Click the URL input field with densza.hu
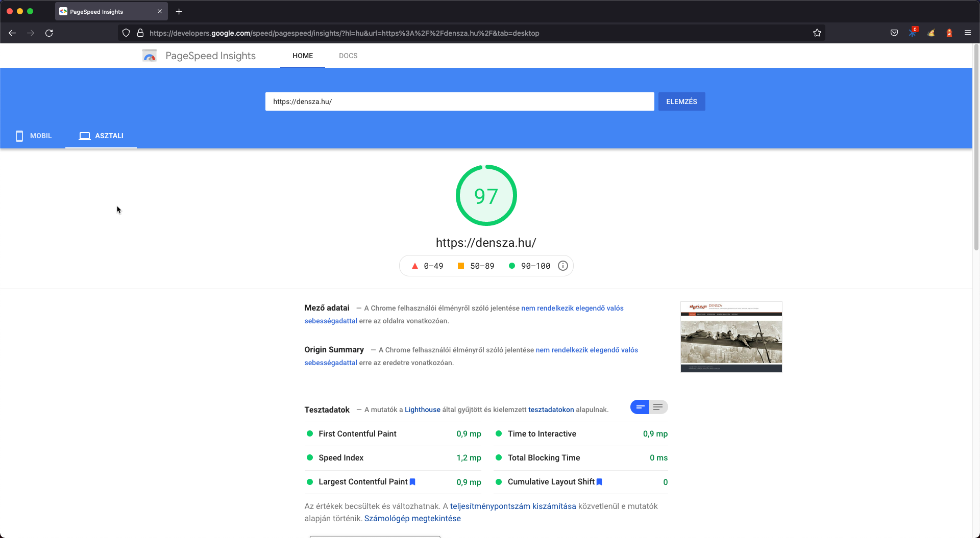Viewport: 980px width, 538px height. [x=459, y=101]
